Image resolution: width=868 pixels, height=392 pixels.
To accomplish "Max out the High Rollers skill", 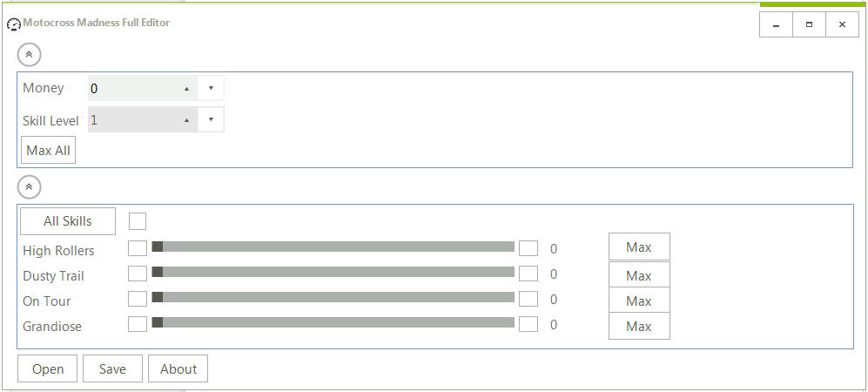I will pos(639,247).
